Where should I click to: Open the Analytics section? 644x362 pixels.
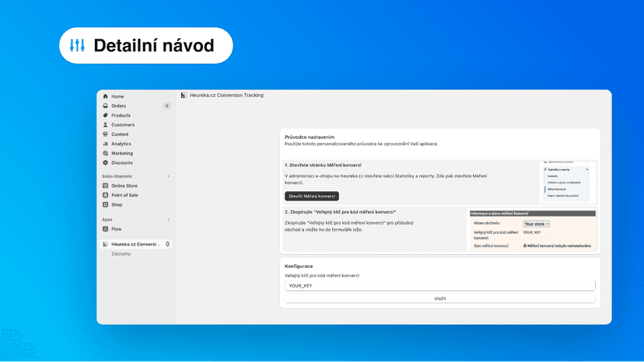point(121,144)
